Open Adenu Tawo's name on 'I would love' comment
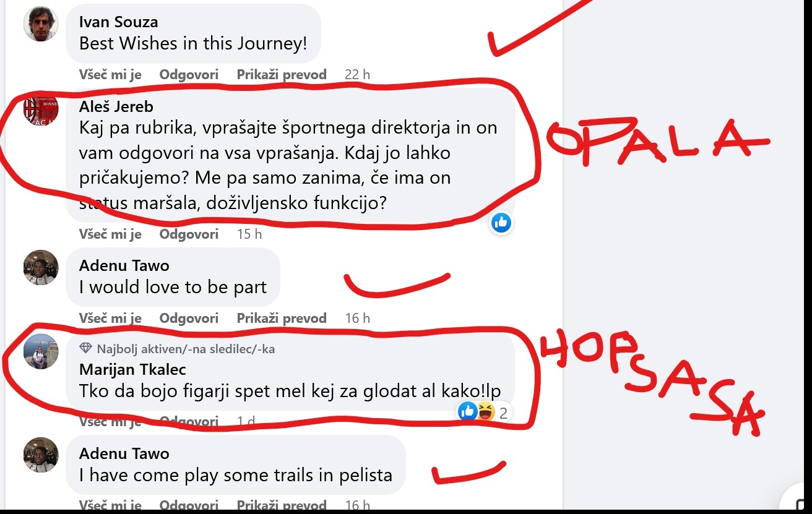Viewport: 812px width, 514px height. point(124,265)
